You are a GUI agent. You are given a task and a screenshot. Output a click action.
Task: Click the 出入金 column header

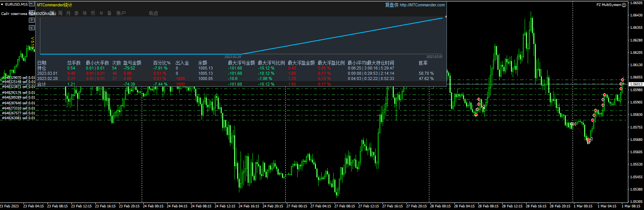click(183, 63)
